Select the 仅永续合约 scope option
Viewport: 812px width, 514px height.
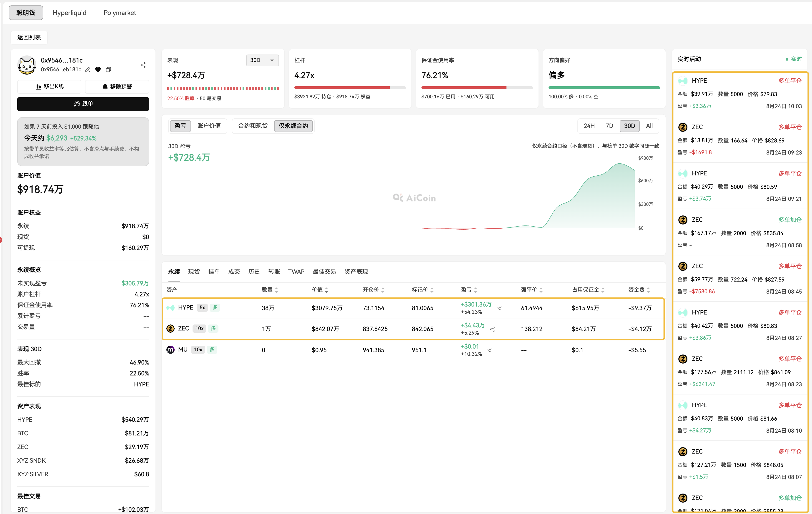(293, 126)
